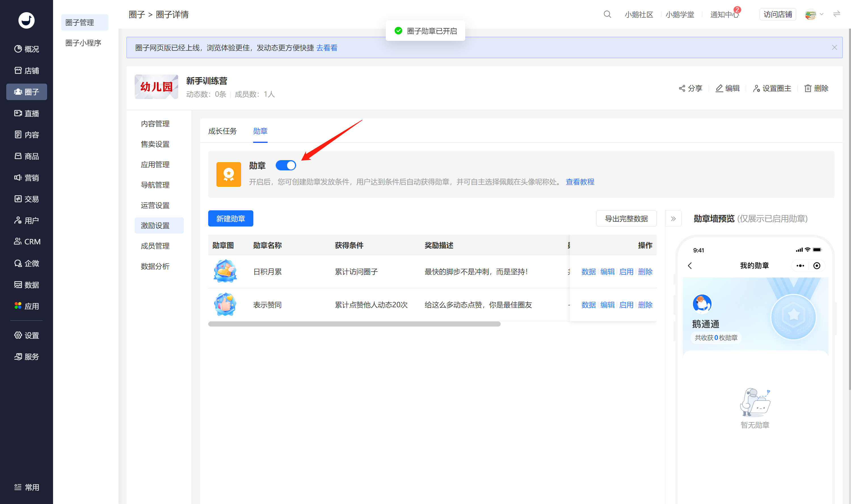Screen dimensions: 851x504
Task: Open the 营销 marketing sidebar item
Action: (x=26, y=177)
